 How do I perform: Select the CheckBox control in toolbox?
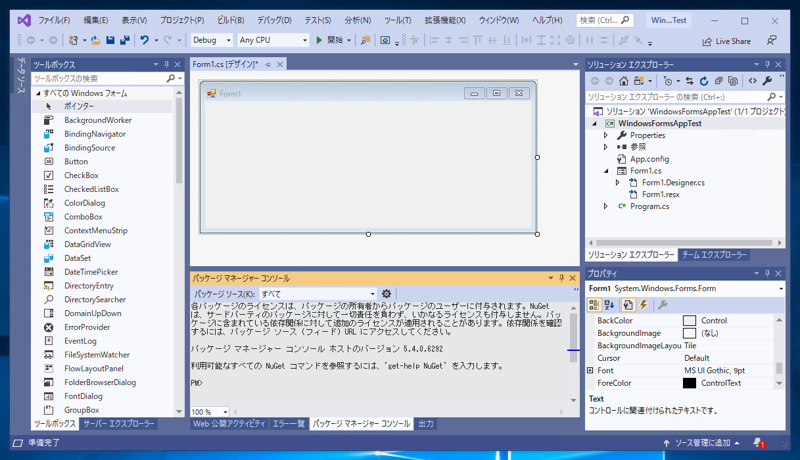coord(81,175)
